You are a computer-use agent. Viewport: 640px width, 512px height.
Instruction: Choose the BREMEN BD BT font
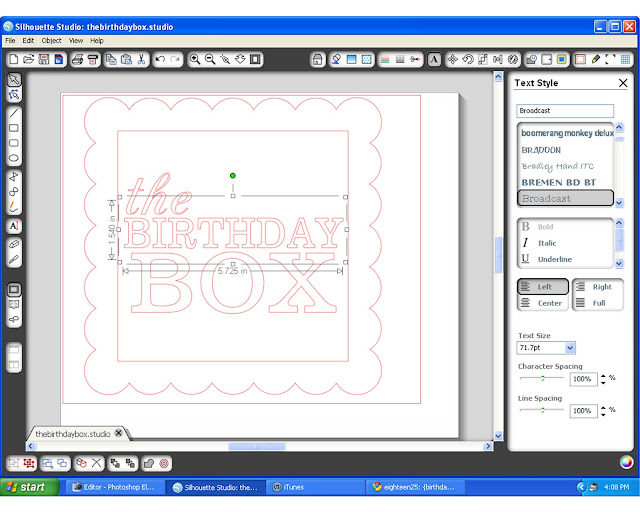(559, 183)
